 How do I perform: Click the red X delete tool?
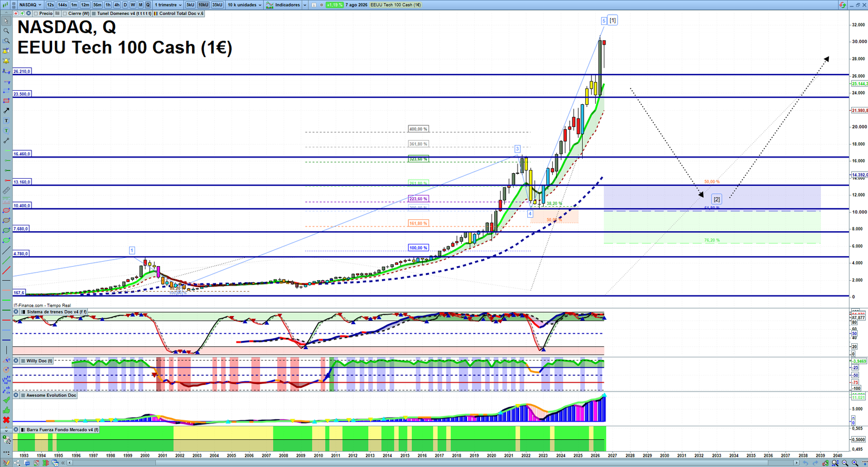point(6,420)
